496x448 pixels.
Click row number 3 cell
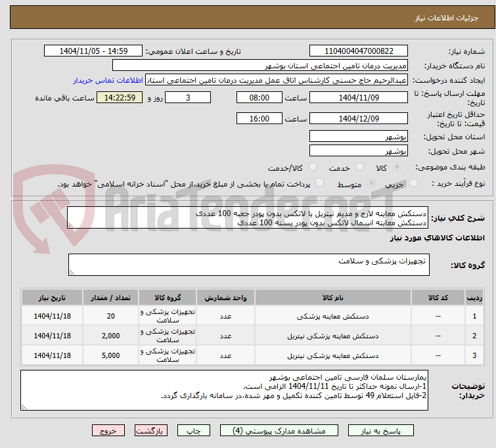[474, 355]
